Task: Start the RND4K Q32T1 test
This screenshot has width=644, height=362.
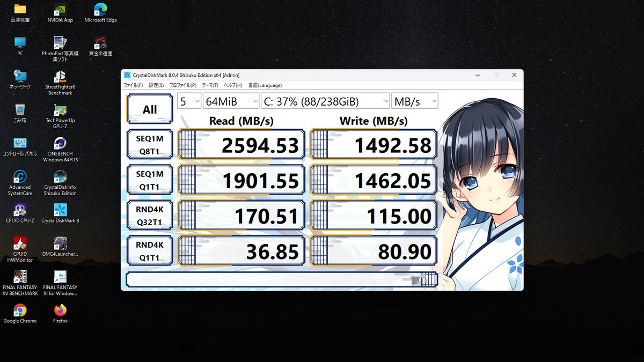Action: 150,215
